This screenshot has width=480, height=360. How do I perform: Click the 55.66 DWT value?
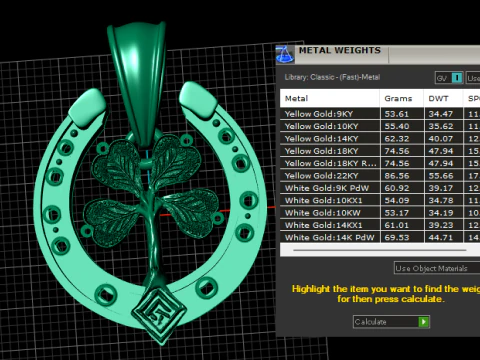[441, 176]
